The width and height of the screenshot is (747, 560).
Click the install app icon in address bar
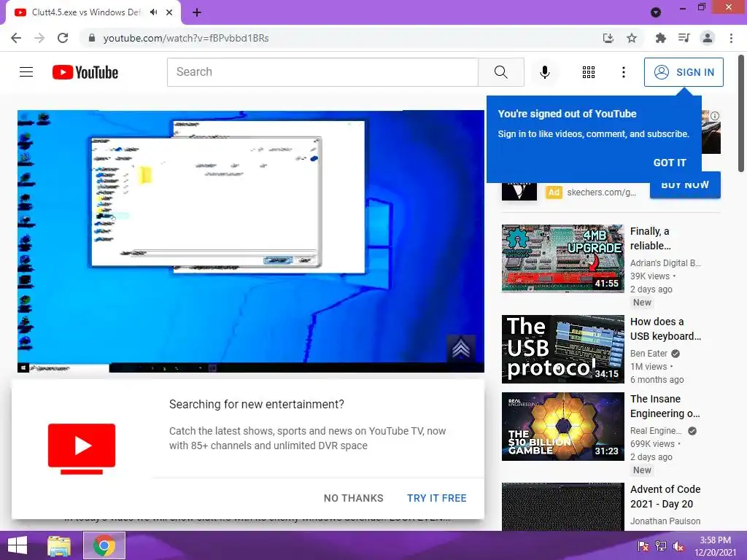[608, 38]
